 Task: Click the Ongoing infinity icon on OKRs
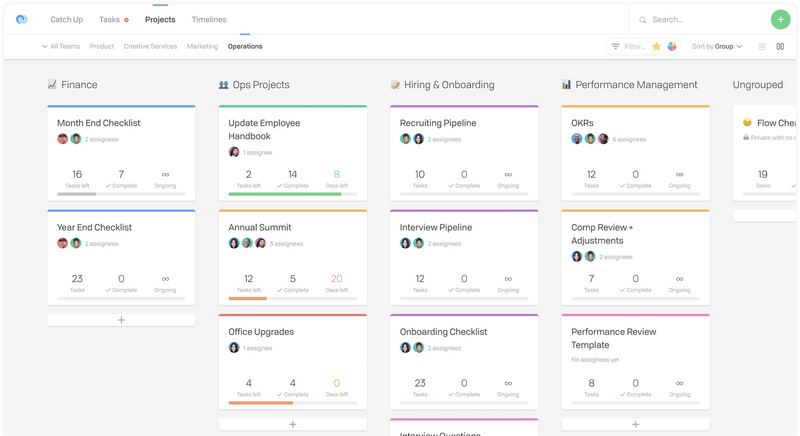680,174
